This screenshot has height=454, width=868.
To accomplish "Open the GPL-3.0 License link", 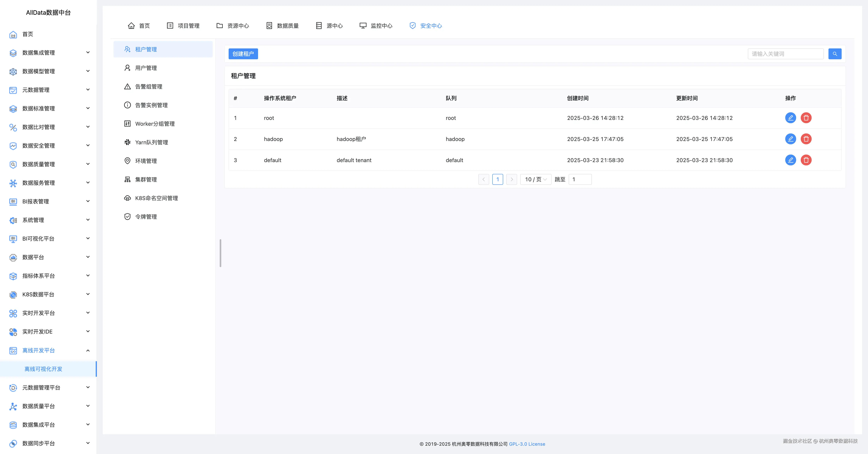I will [527, 444].
